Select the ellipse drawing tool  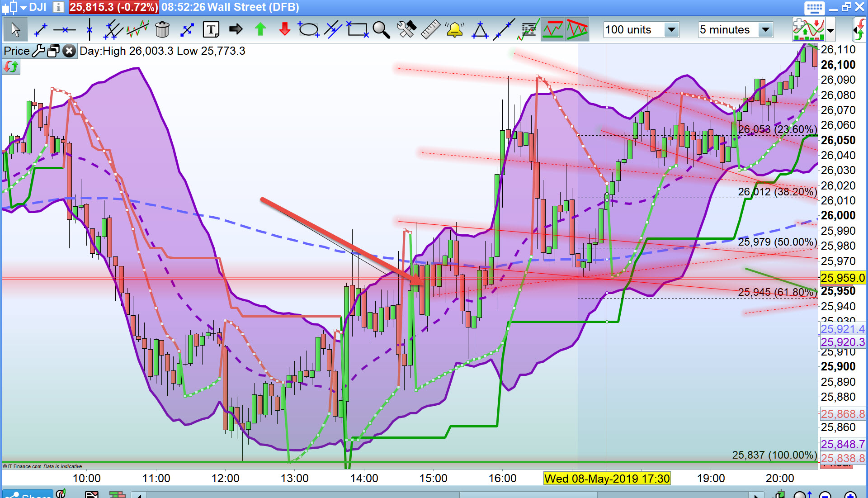(309, 30)
